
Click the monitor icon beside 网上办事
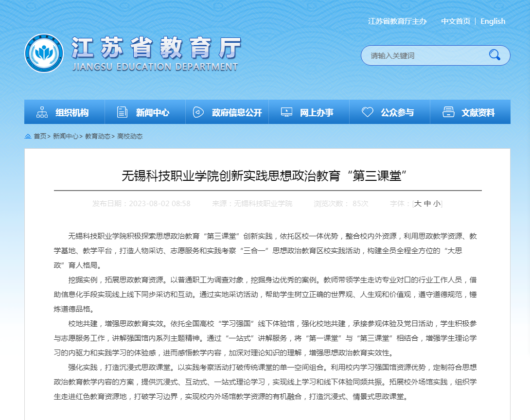[286, 112]
